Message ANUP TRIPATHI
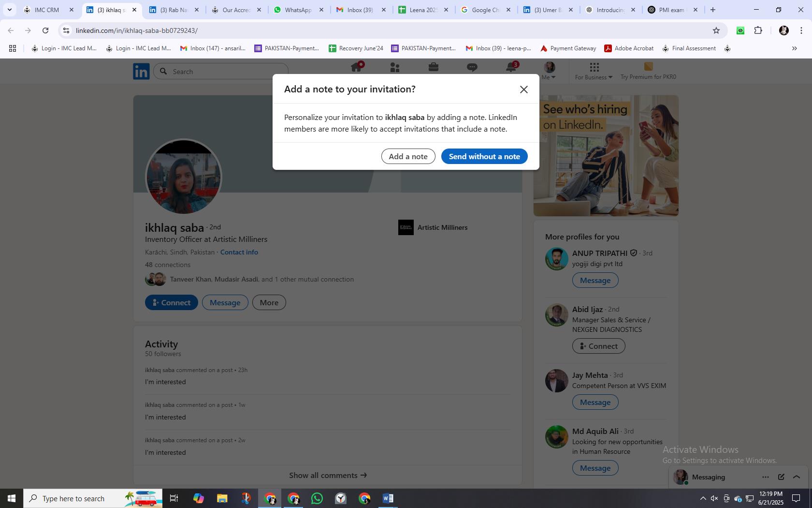Screen dimensions: 812x508 coord(595,280)
